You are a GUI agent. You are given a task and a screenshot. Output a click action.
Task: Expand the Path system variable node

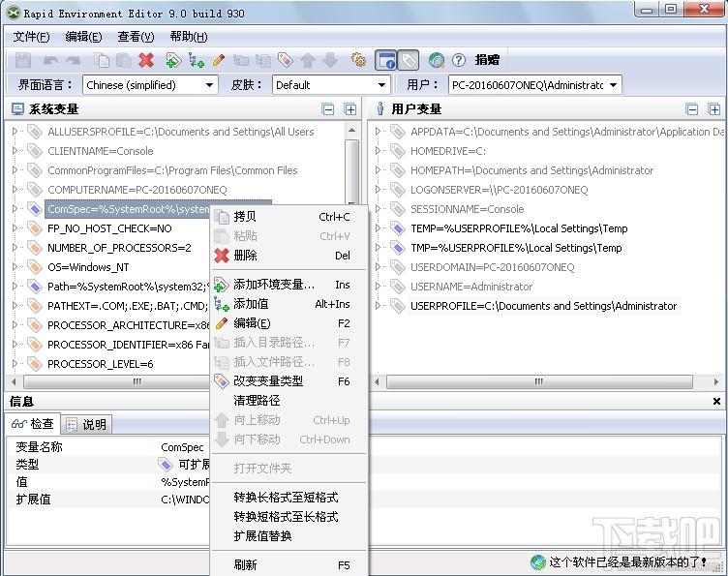click(x=15, y=287)
